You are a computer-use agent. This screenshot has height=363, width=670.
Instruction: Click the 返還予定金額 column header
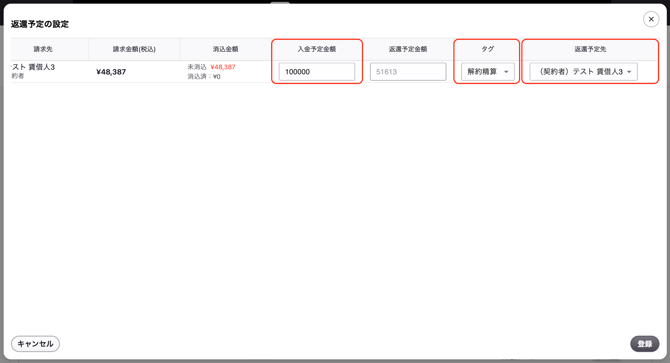coord(408,49)
